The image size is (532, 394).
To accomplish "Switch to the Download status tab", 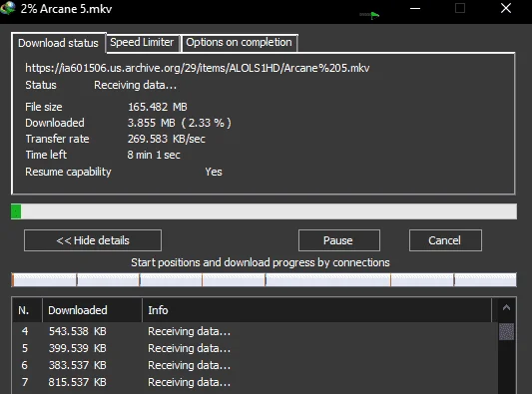I will (58, 43).
